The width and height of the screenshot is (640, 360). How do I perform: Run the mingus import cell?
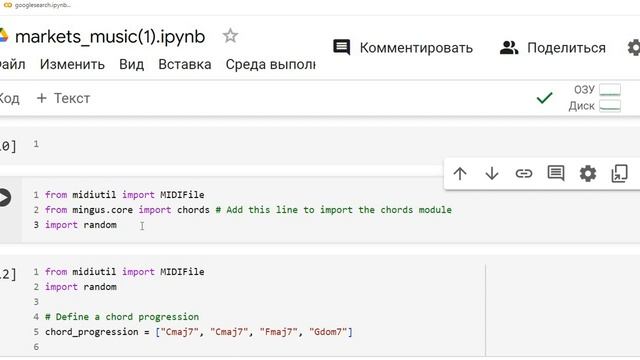[x=4, y=198]
